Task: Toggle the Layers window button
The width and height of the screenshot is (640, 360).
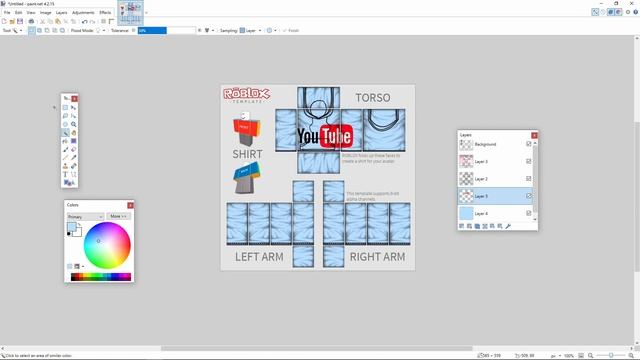Action: (611, 12)
